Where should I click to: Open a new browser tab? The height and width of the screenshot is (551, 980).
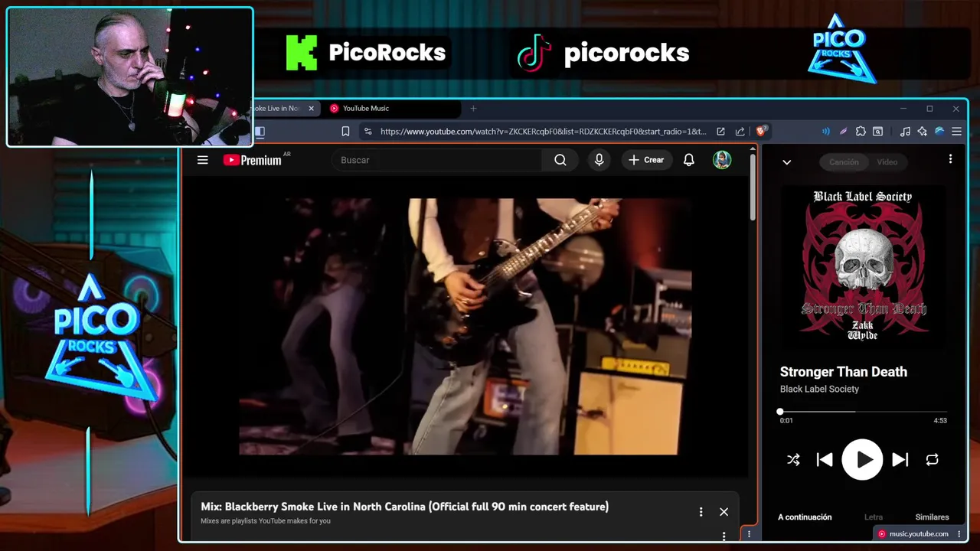(473, 109)
